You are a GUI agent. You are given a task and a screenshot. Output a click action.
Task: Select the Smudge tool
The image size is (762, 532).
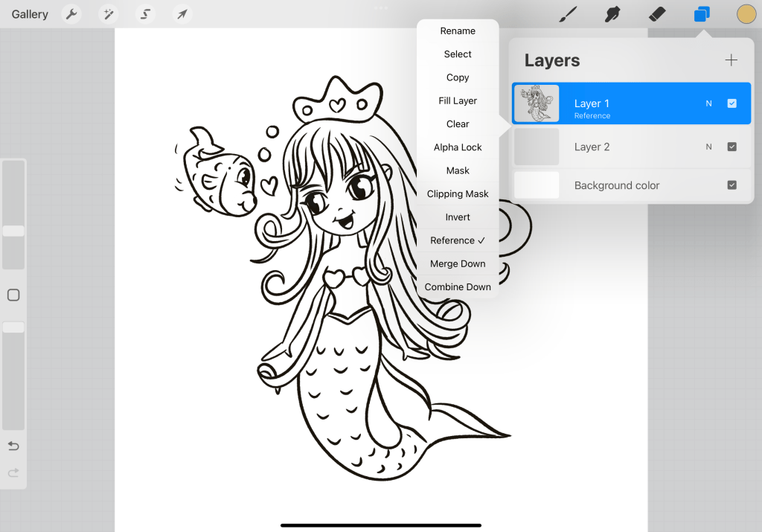click(x=612, y=14)
